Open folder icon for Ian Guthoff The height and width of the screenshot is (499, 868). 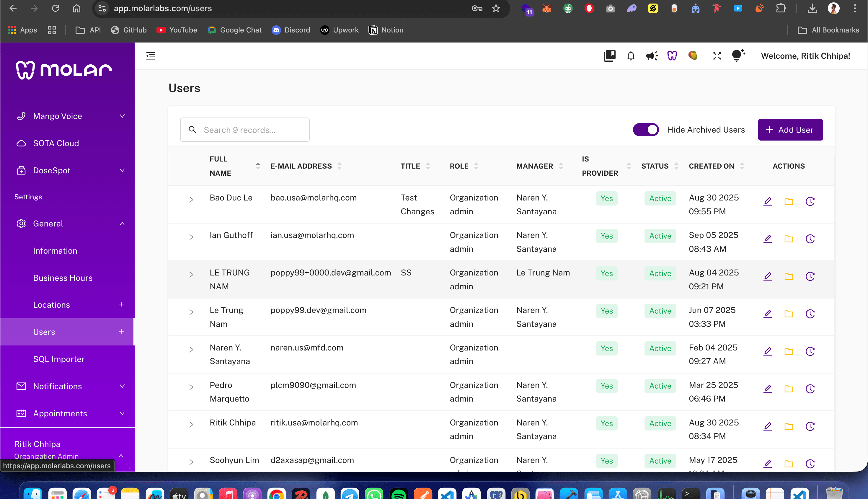(x=789, y=239)
